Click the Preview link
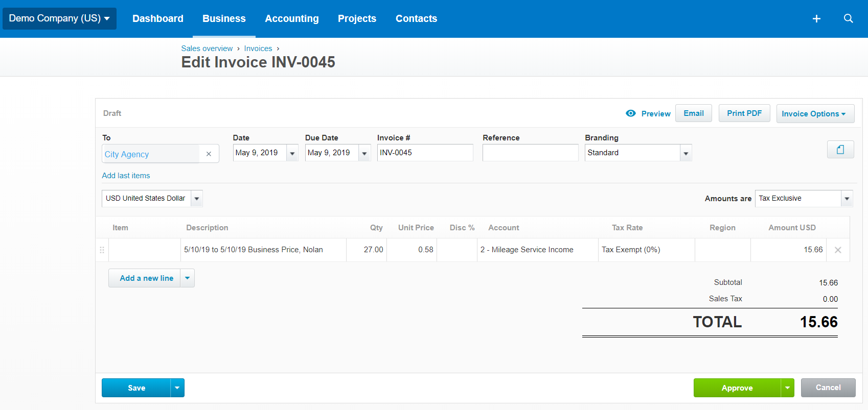Viewport: 868px width, 410px height. point(656,114)
